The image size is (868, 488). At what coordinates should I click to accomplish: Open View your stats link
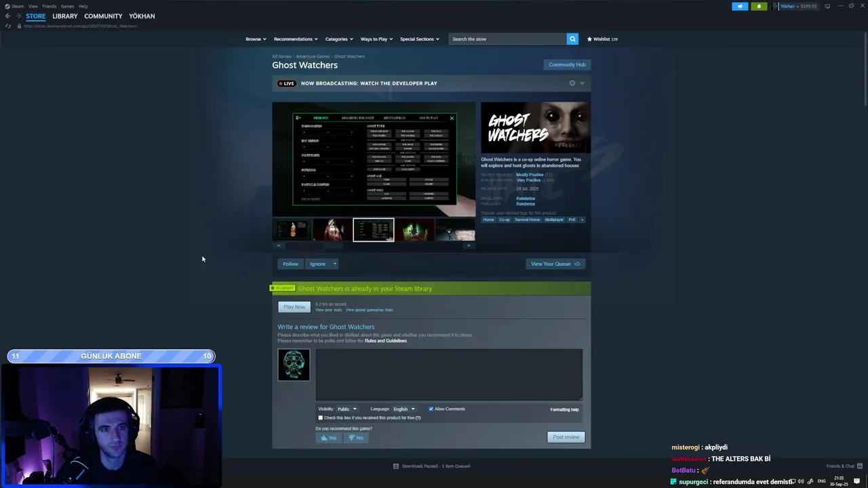[329, 310]
